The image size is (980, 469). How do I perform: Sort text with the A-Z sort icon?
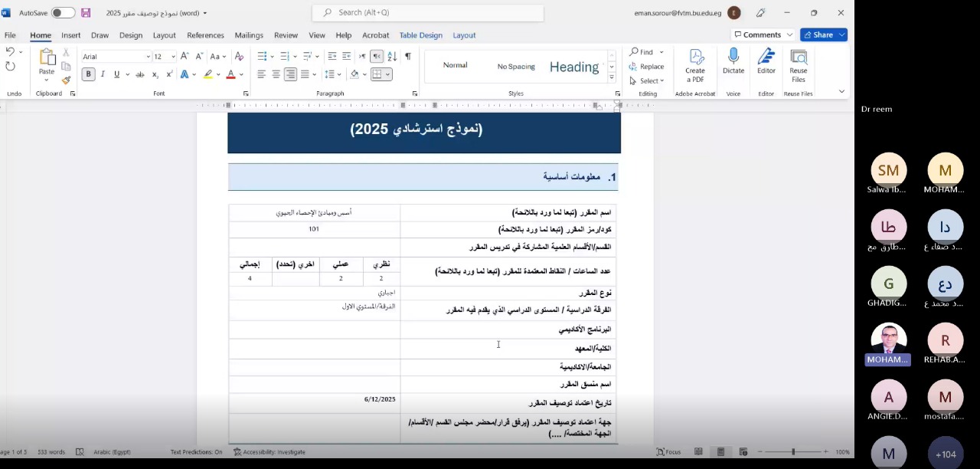click(392, 56)
